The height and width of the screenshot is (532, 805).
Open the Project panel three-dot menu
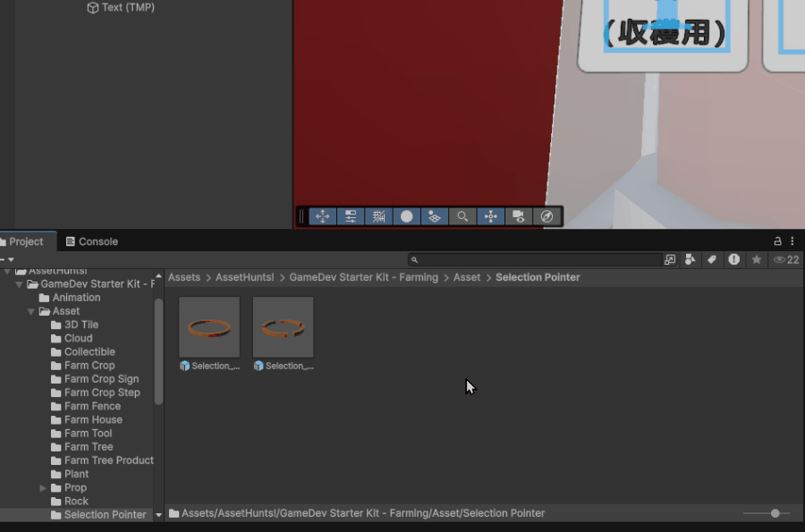pos(792,241)
